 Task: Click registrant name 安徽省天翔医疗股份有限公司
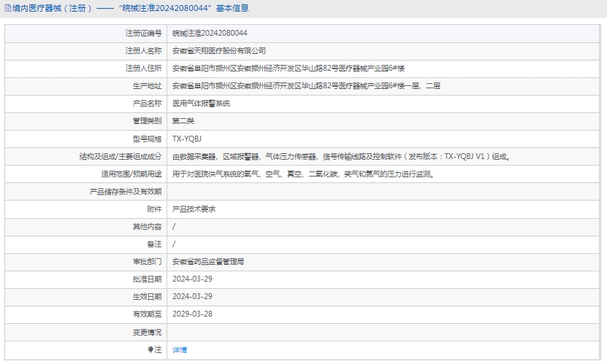pyautogui.click(x=219, y=51)
